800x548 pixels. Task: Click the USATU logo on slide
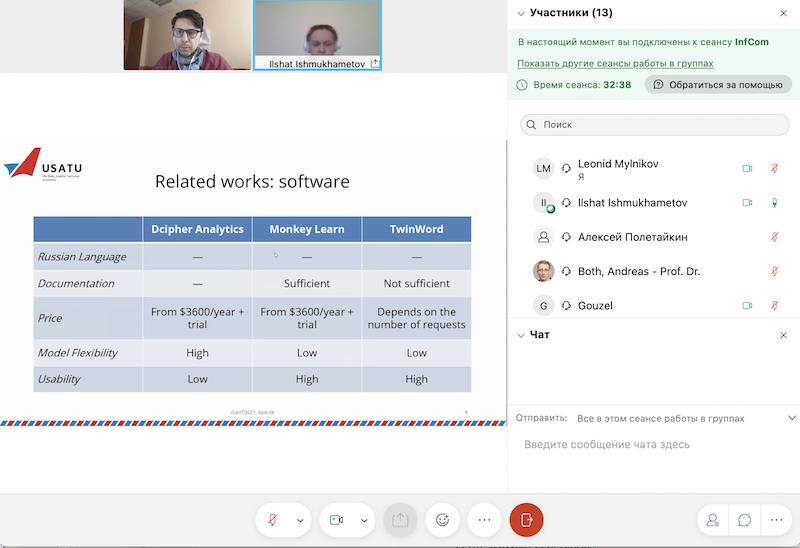(43, 164)
